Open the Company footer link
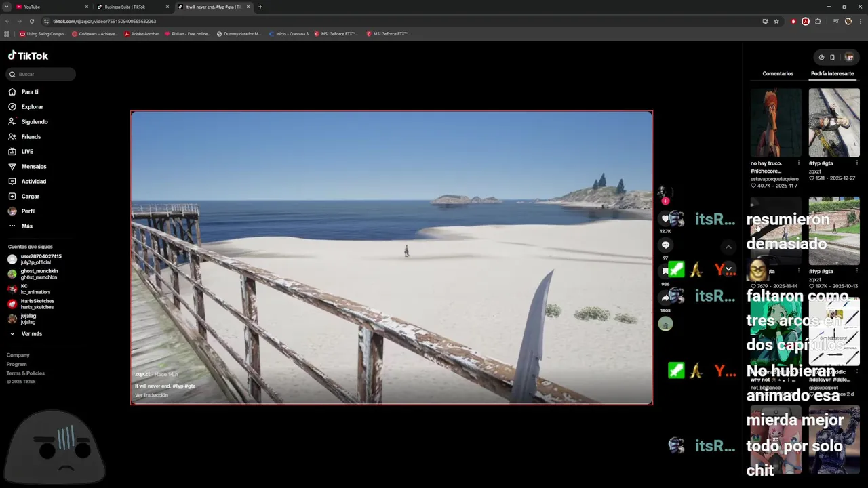 coord(18,354)
